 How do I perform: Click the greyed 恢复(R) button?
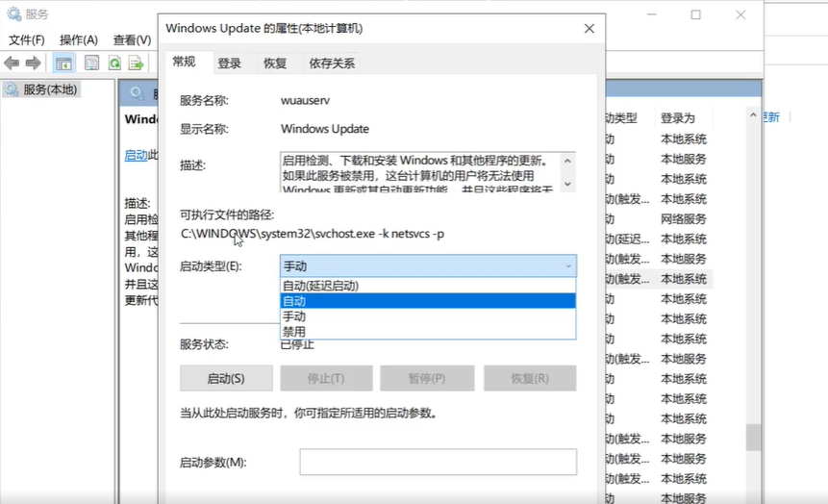[530, 378]
